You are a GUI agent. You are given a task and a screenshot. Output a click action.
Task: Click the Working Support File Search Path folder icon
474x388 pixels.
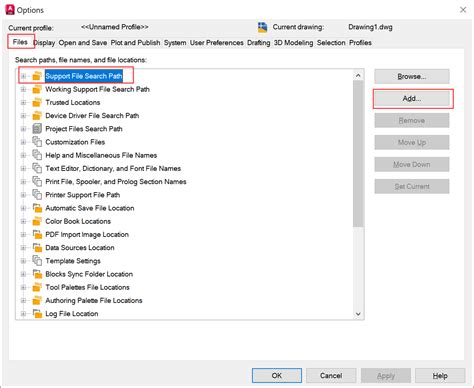[37, 89]
